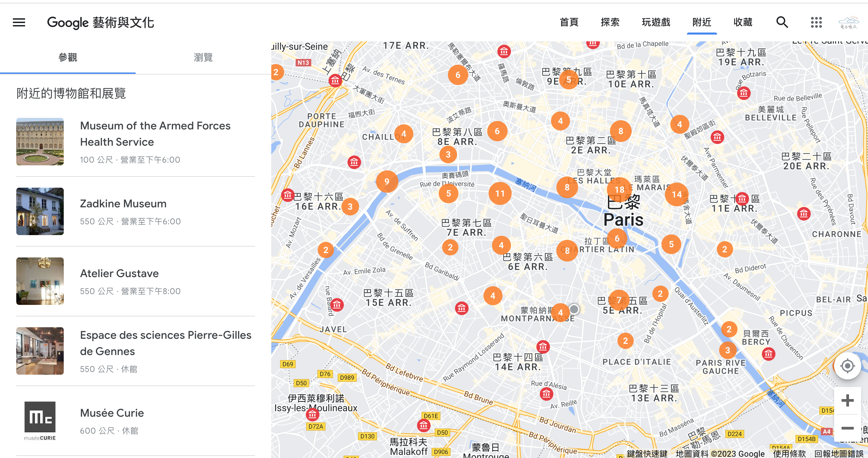Click cluster marker 11 near the Seine
868x458 pixels.
500,193
